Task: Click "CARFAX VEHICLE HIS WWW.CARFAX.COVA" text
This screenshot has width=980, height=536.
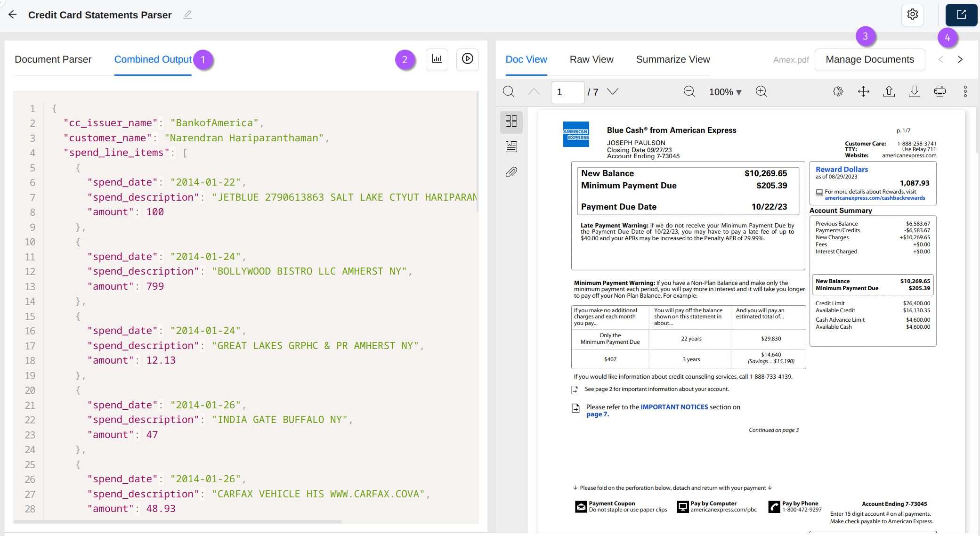Action: pyautogui.click(x=318, y=494)
